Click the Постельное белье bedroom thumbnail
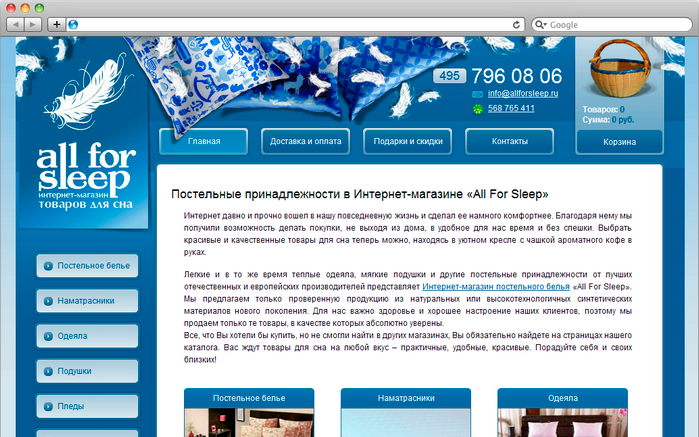This screenshot has width=699, height=437. click(249, 423)
